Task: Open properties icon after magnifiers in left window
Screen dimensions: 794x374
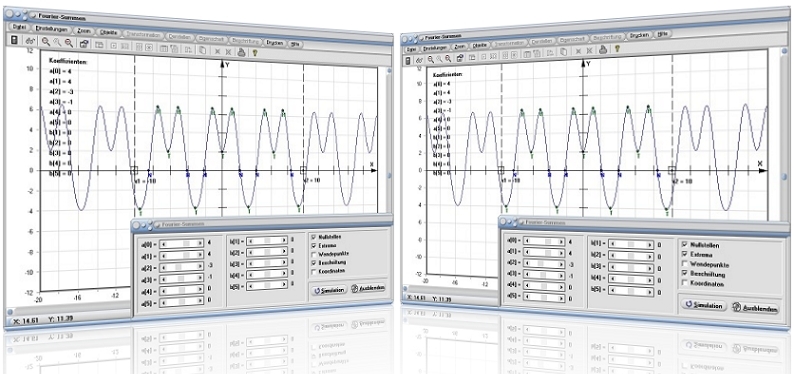Action: [84, 45]
